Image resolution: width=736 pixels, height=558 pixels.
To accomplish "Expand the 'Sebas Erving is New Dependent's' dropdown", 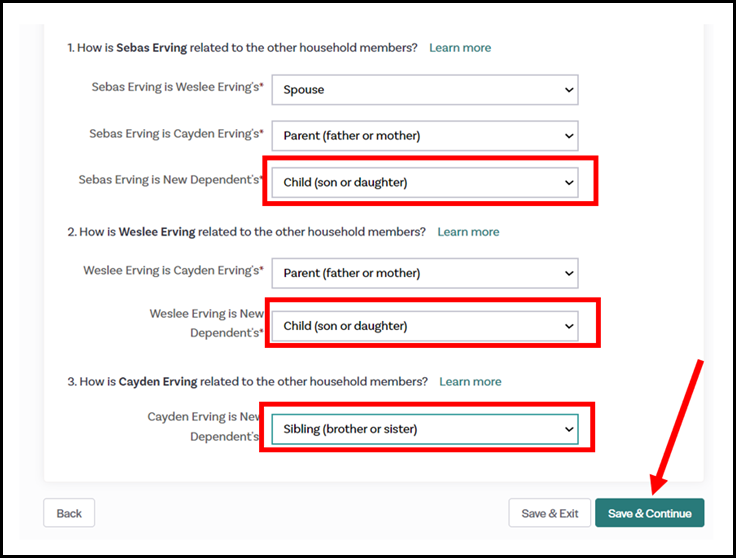I will tap(412, 183).
